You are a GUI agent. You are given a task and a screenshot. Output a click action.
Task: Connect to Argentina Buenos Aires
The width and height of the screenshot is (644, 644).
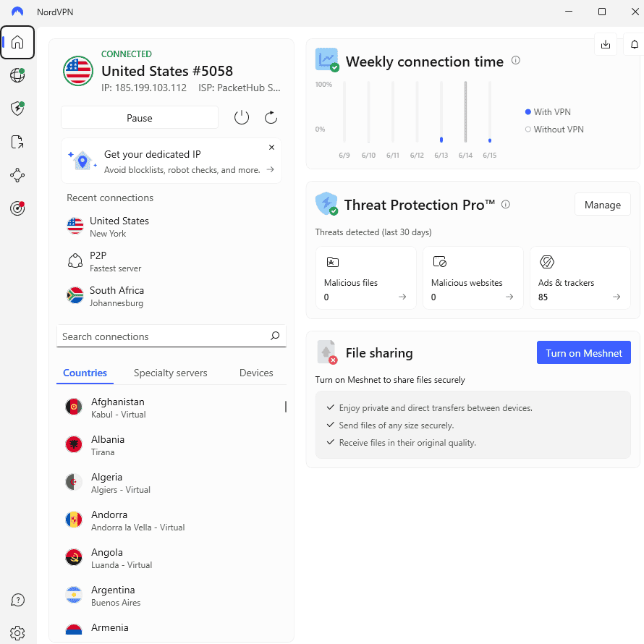pyautogui.click(x=171, y=596)
